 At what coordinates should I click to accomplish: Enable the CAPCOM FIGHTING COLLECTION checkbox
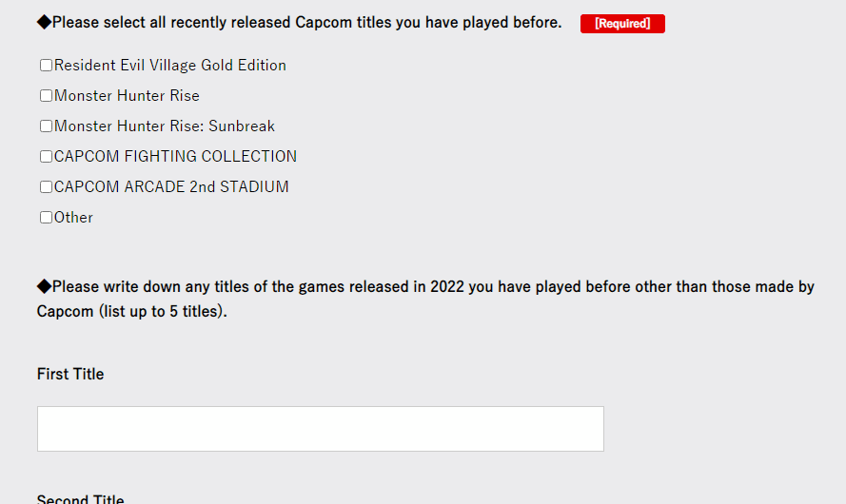tap(46, 156)
